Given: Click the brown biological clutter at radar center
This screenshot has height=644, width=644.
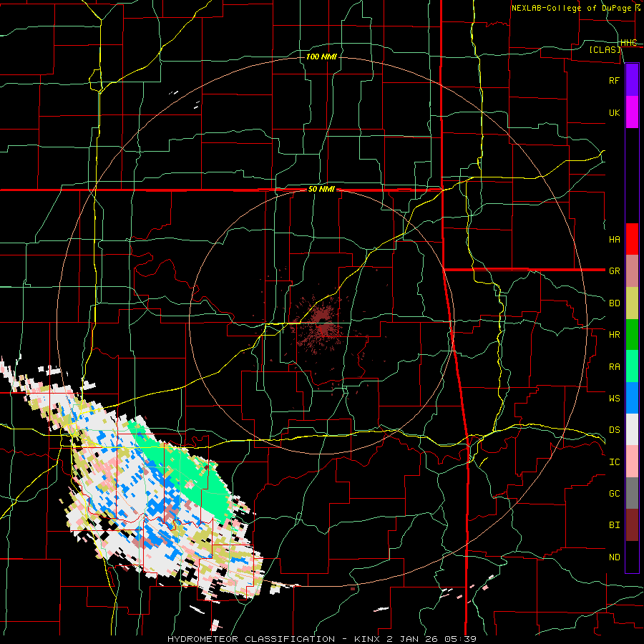Looking at the screenshot, I should coord(323,324).
